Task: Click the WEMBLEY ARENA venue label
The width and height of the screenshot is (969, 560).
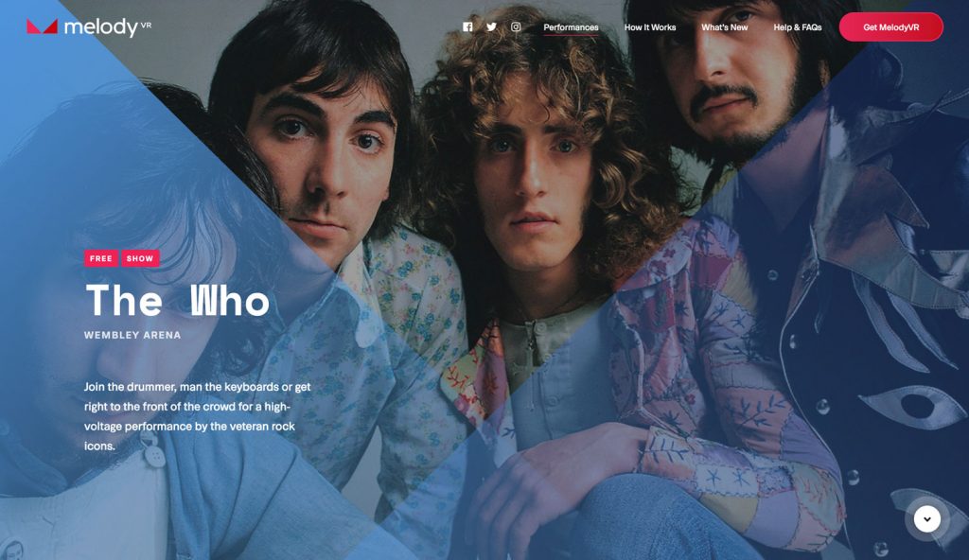Action: coord(132,335)
